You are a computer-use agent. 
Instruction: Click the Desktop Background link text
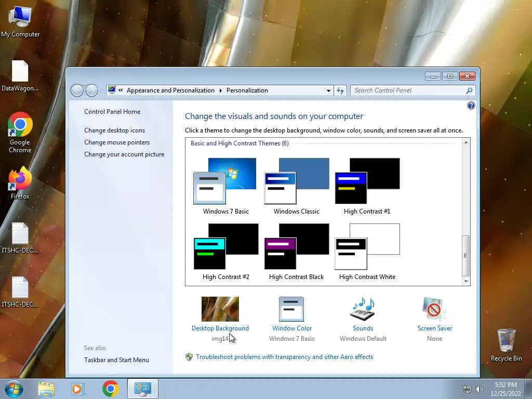(220, 328)
